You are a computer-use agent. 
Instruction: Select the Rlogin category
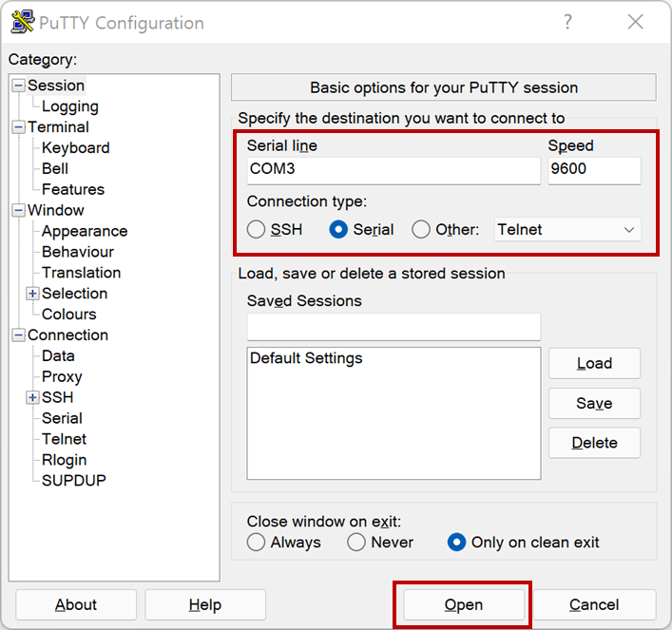pos(65,460)
